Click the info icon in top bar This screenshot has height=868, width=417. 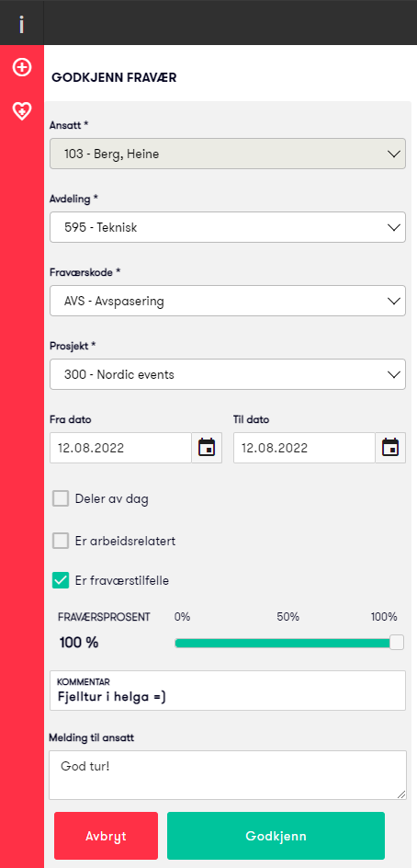click(21, 24)
